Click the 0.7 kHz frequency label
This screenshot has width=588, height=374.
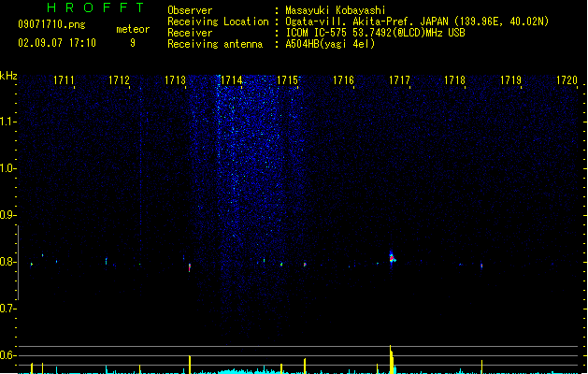click(x=7, y=309)
